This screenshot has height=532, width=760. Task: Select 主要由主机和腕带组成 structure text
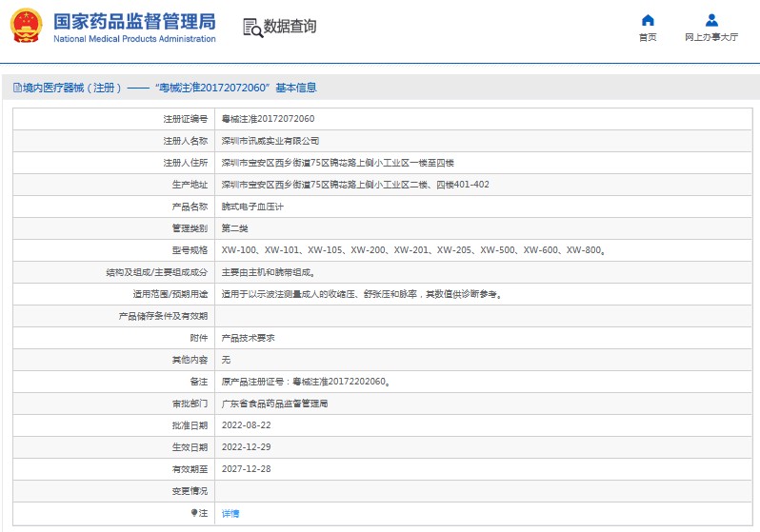(268, 273)
